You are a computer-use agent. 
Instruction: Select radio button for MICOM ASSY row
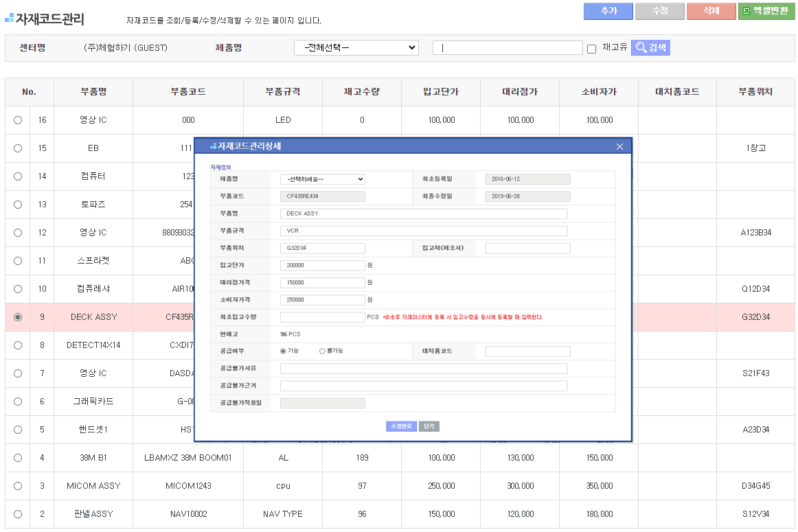click(x=18, y=486)
